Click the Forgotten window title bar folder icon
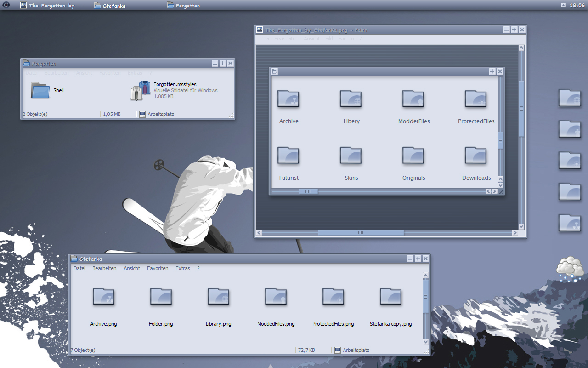588x368 pixels. [x=26, y=63]
